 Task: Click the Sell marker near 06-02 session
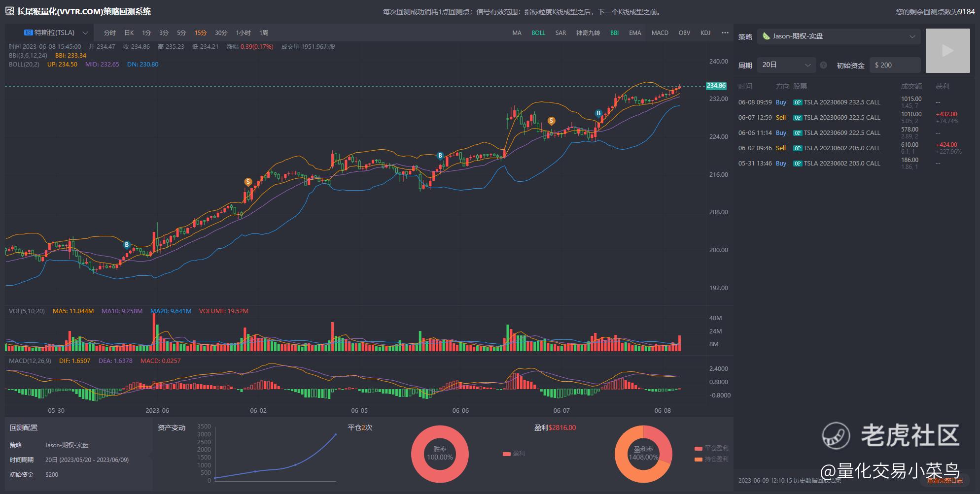[248, 182]
